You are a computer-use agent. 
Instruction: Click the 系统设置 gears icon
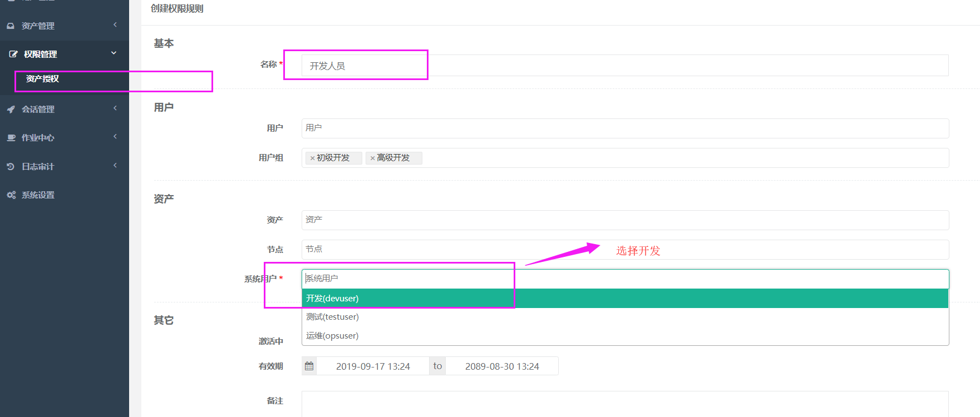point(11,195)
